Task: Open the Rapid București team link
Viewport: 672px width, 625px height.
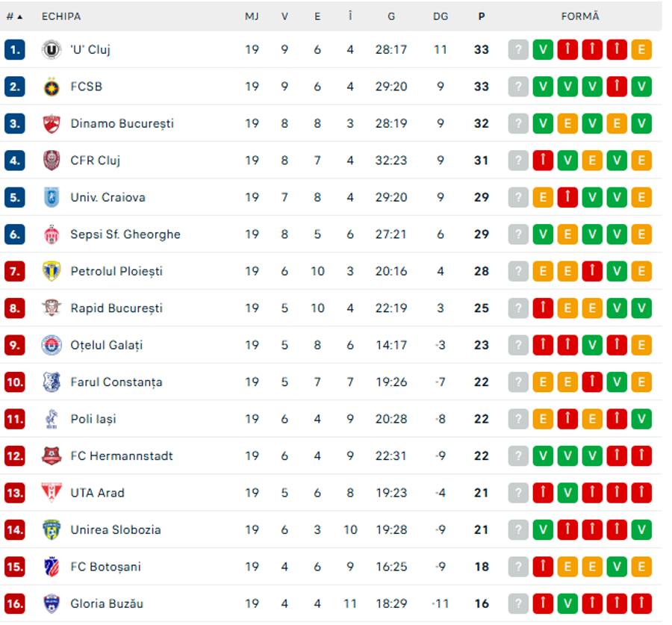Action: point(116,308)
